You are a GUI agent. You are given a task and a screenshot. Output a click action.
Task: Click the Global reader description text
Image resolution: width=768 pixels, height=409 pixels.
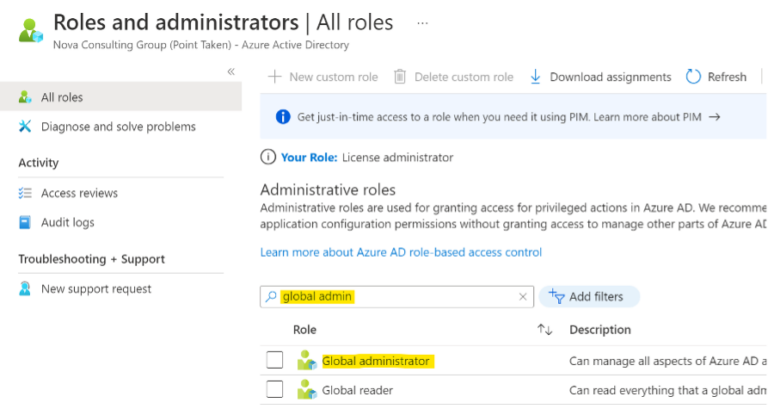tap(668, 390)
